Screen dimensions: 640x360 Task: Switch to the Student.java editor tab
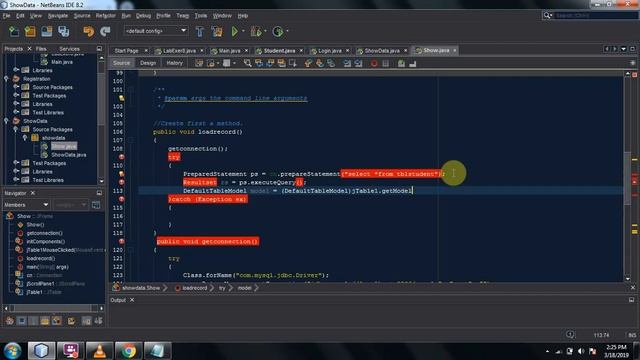tap(279, 51)
